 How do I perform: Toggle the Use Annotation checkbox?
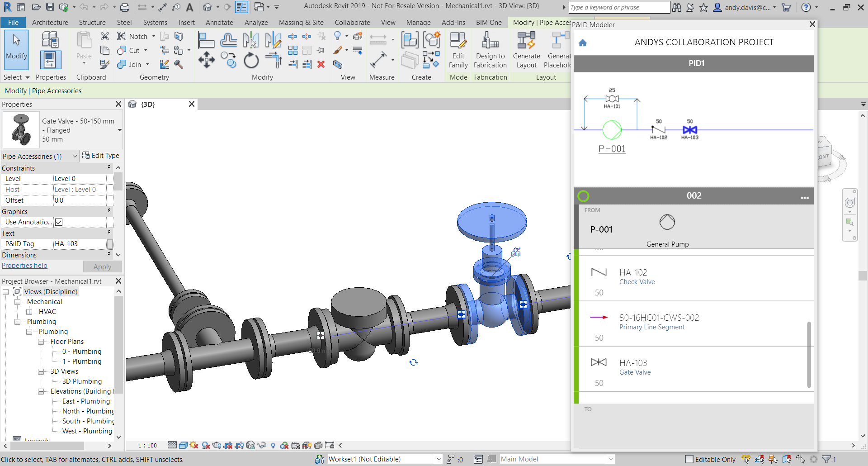(x=59, y=222)
